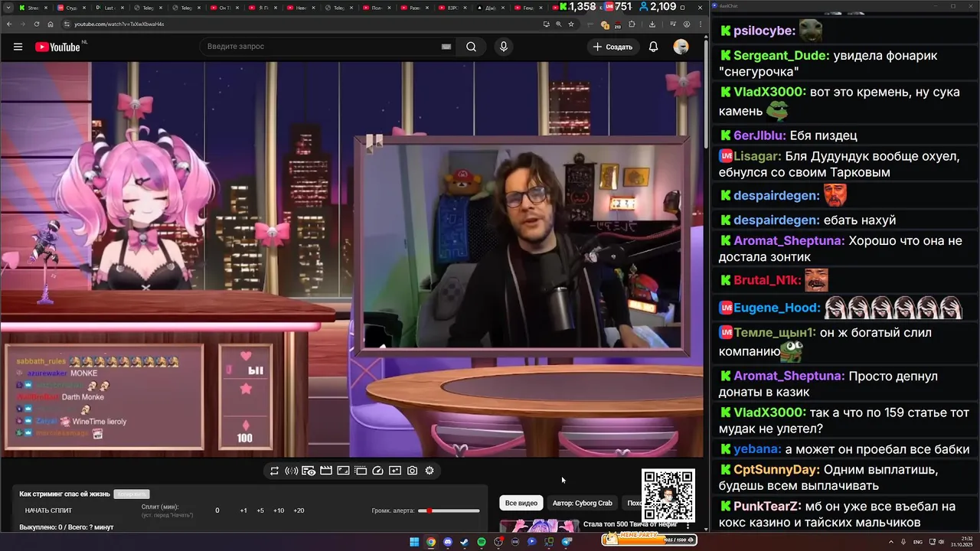The height and width of the screenshot is (551, 980).
Task: Click the 'НАЧАТЬ СПЛИТ' button
Action: 48,510
